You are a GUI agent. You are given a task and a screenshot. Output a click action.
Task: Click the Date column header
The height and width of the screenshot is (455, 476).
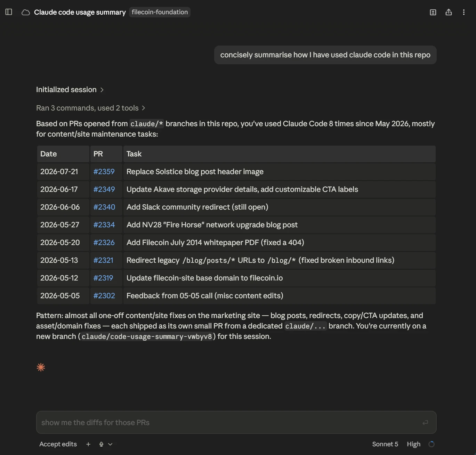63,154
